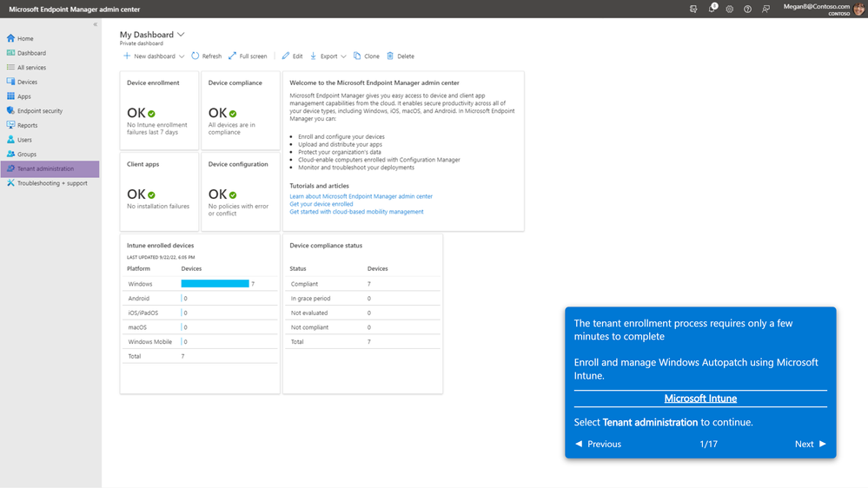Open Learn about Microsoft Endpoint Manager link
This screenshot has height=488, width=868.
point(361,196)
